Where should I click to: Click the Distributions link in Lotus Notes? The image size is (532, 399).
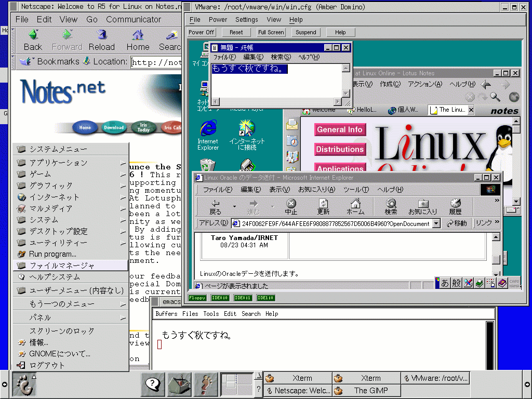(x=340, y=149)
